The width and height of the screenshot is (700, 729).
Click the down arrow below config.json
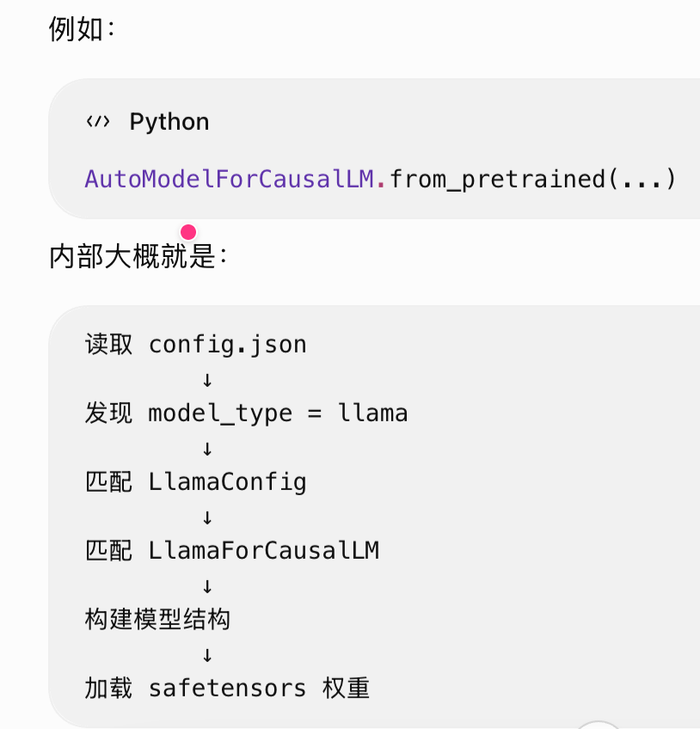click(207, 380)
